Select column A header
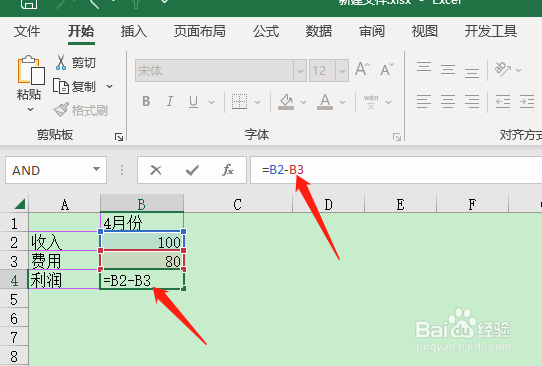The image size is (542, 366). [x=64, y=204]
